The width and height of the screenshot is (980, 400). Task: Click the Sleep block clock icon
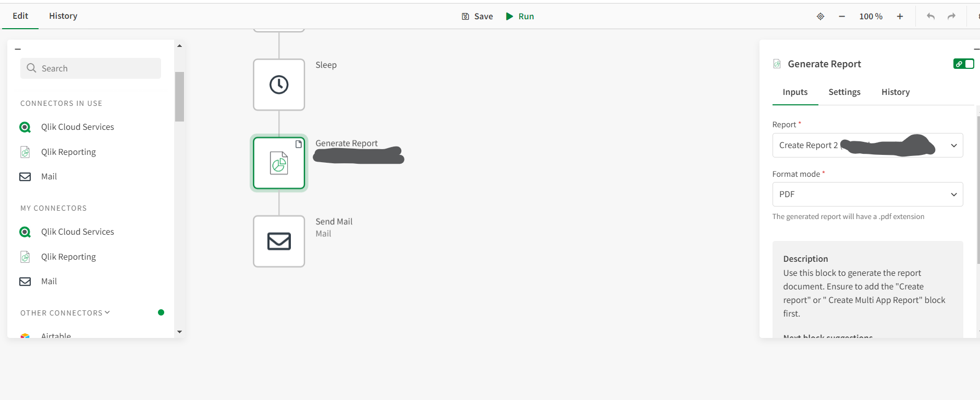coord(279,84)
